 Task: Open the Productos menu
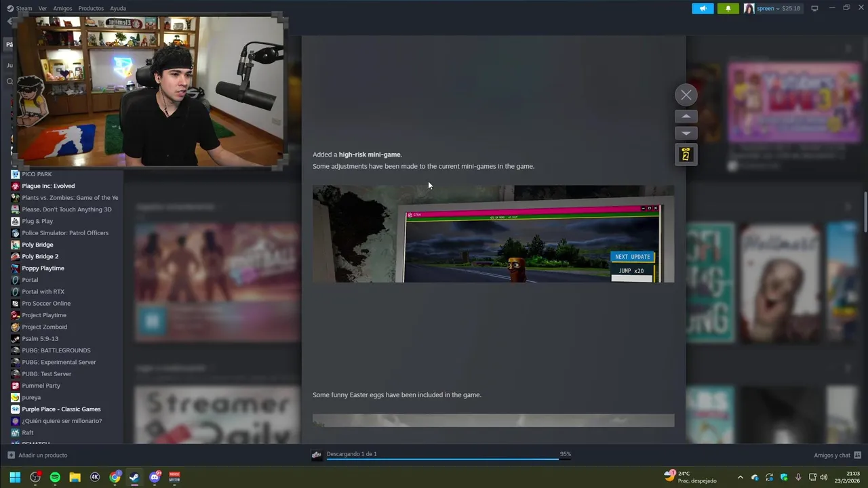[x=91, y=8]
